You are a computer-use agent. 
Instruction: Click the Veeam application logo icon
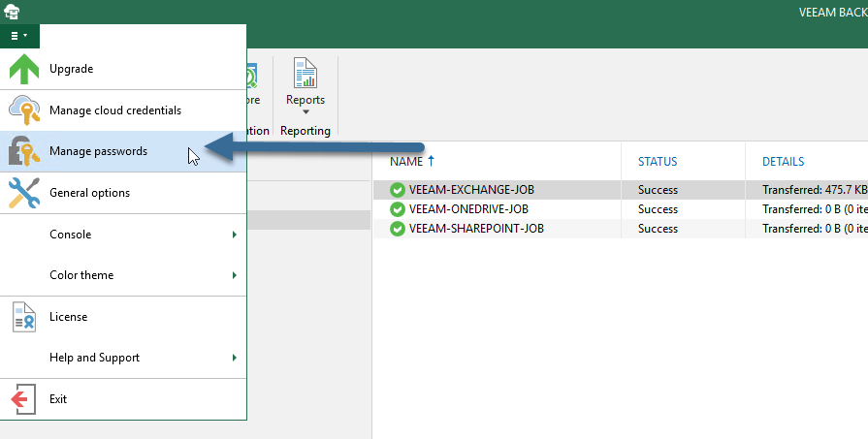click(x=12, y=11)
